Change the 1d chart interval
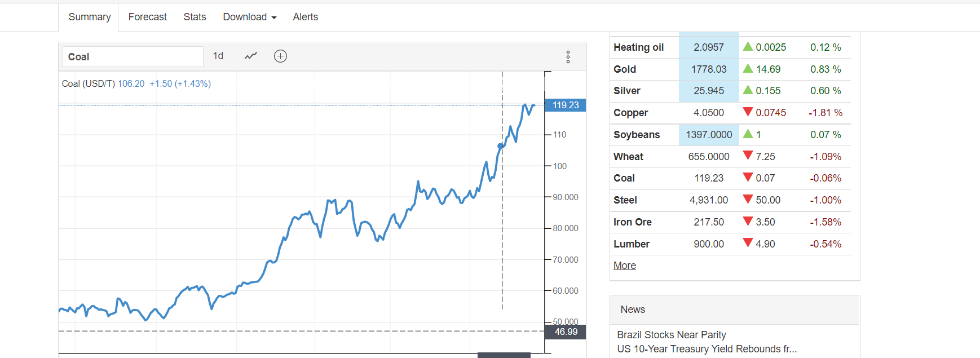The height and width of the screenshot is (358, 980). pos(218,56)
